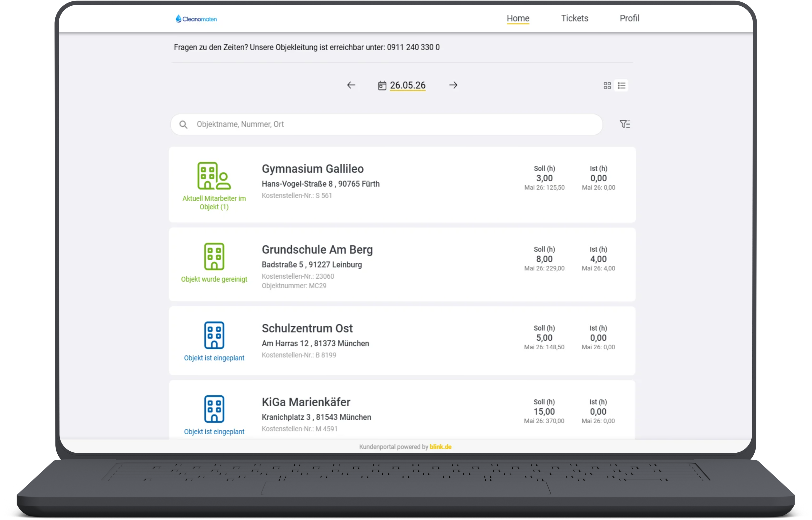Click the green Grundschule Am Berg building icon
This screenshot has width=812, height=520.
click(214, 257)
